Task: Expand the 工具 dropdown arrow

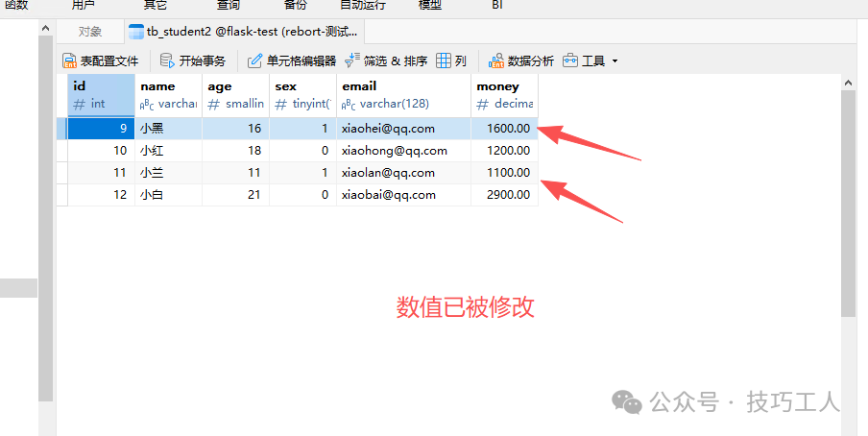Action: pos(615,61)
